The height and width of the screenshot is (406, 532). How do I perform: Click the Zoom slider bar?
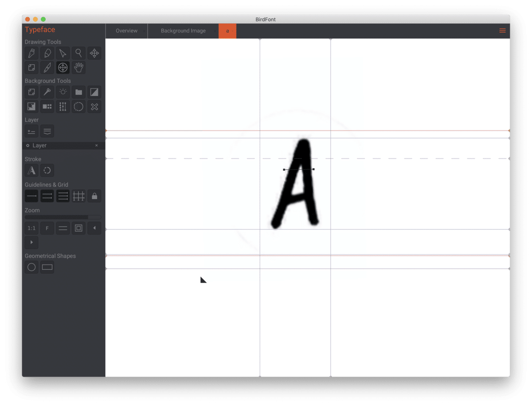63,217
